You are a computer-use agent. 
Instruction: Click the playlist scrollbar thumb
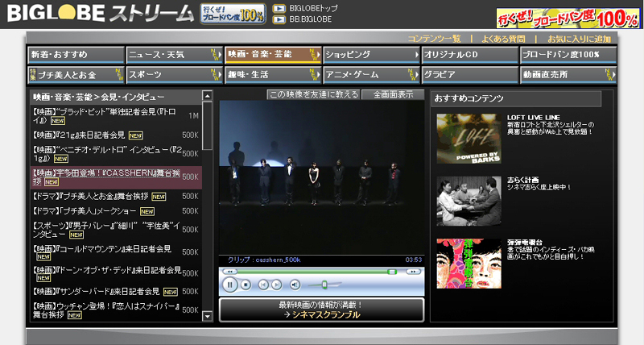(x=208, y=127)
